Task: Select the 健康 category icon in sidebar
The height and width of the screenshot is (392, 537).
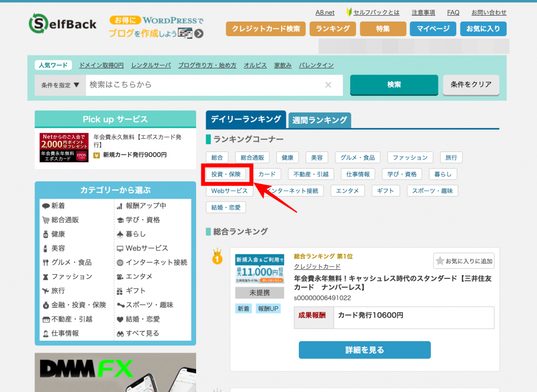Action: pyautogui.click(x=46, y=234)
